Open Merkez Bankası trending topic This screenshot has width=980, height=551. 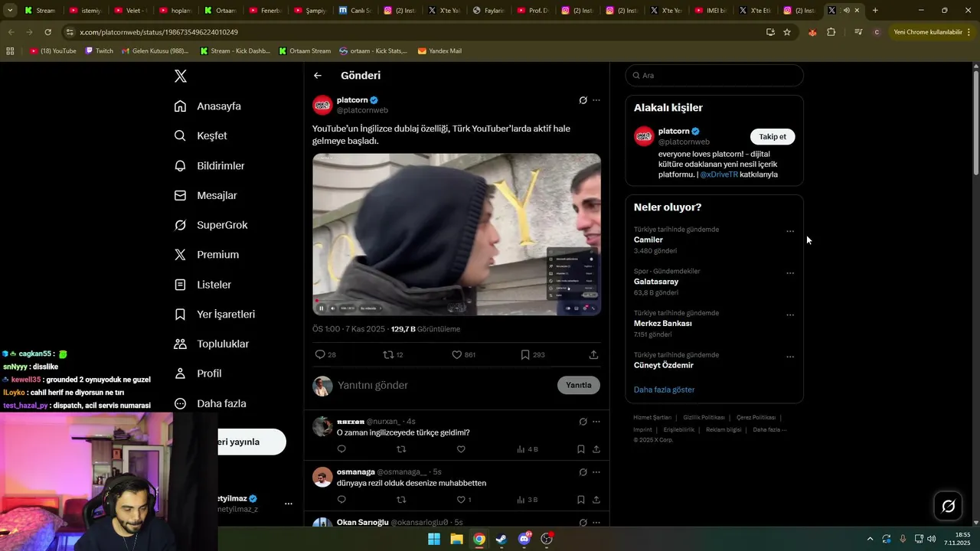tap(663, 324)
